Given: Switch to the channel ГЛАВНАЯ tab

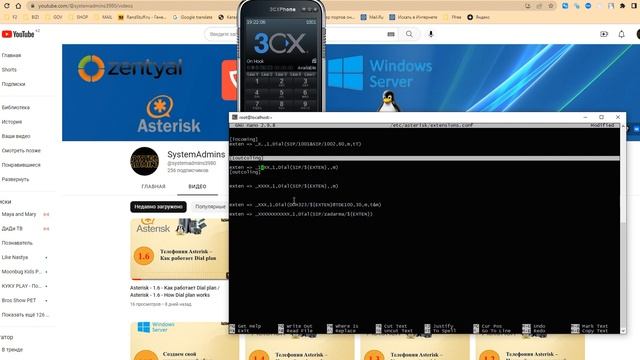Looking at the screenshot, I should 153,187.
